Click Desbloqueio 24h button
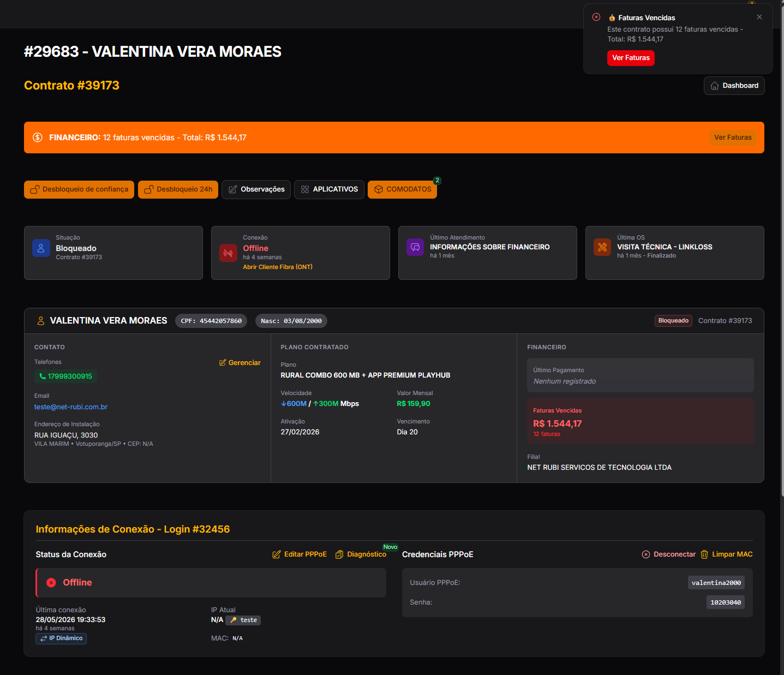This screenshot has width=784, height=675. pos(178,189)
